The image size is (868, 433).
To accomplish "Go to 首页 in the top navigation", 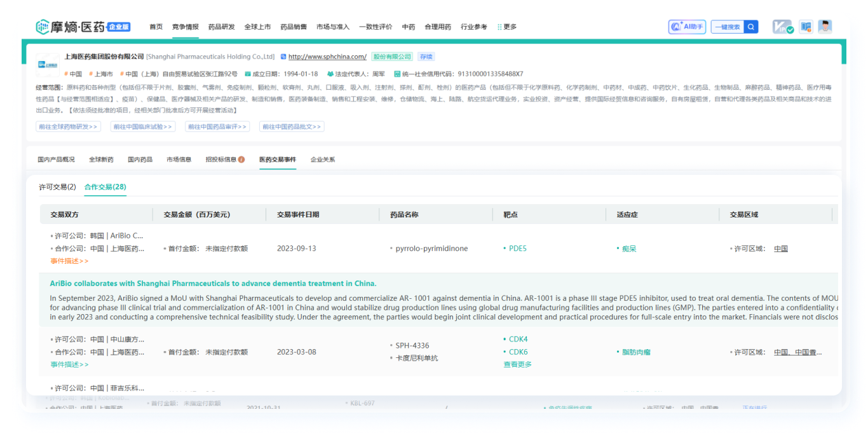I will [156, 27].
